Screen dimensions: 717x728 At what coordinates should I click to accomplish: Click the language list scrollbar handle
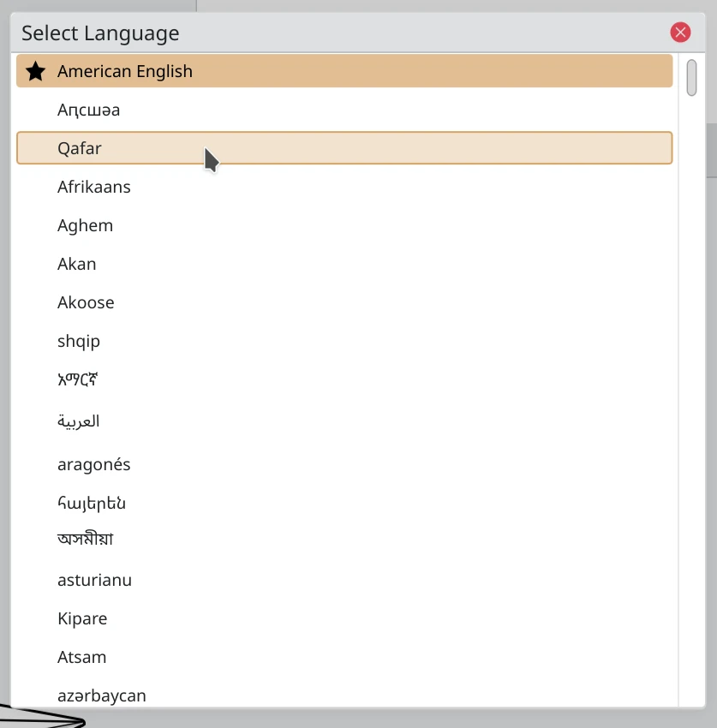691,78
